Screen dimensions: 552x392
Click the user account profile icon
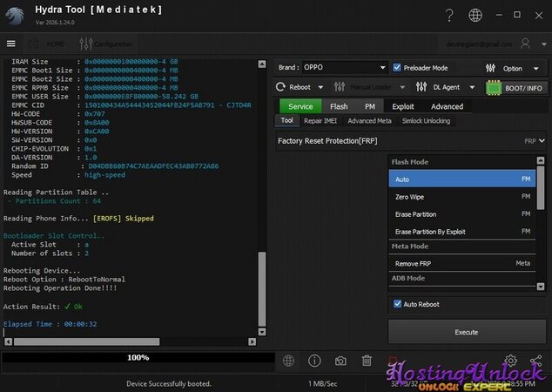[x=525, y=44]
